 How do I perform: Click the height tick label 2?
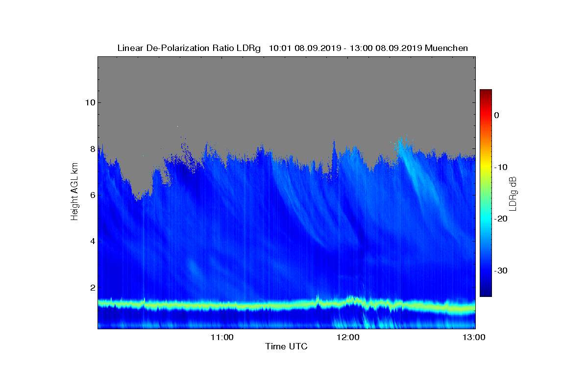click(92, 288)
